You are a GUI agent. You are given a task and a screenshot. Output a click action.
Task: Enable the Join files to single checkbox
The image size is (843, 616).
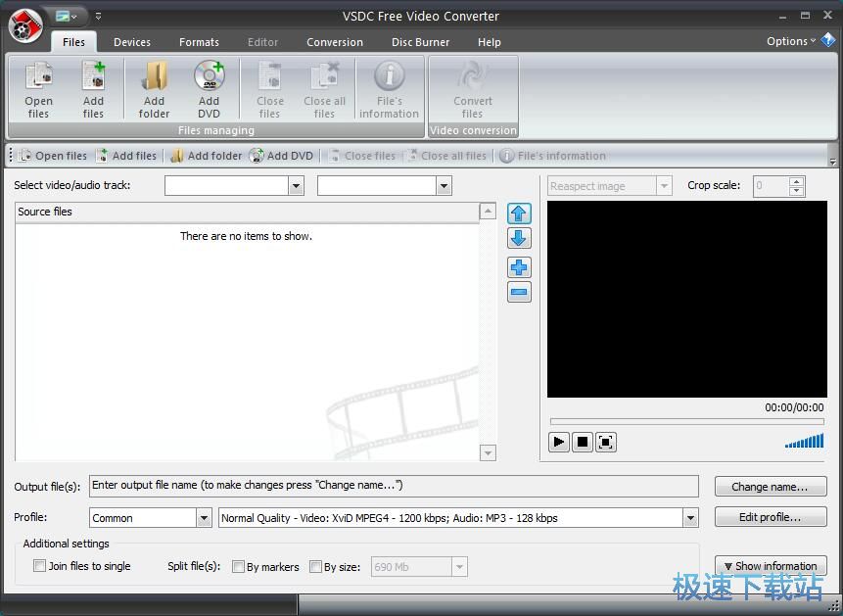[x=39, y=566]
